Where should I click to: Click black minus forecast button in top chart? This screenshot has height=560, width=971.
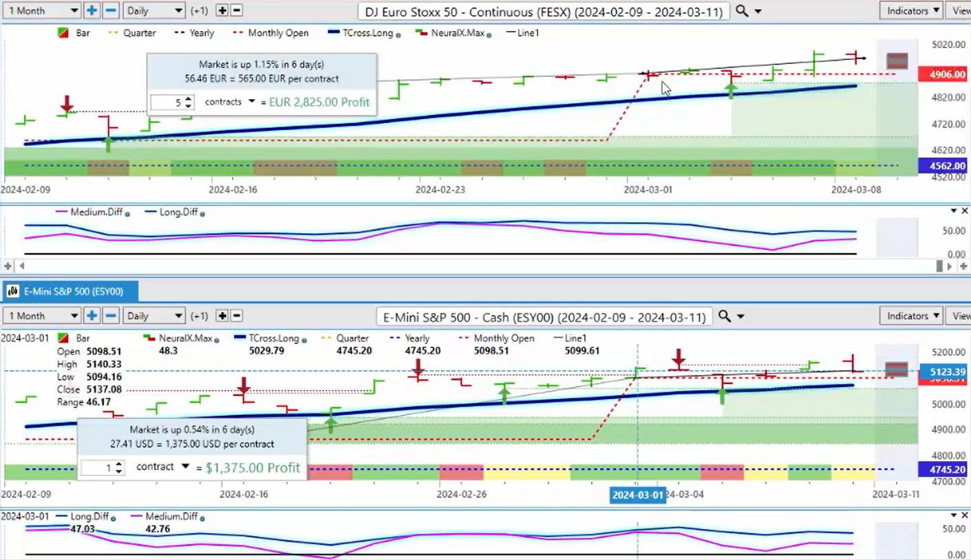tap(236, 11)
